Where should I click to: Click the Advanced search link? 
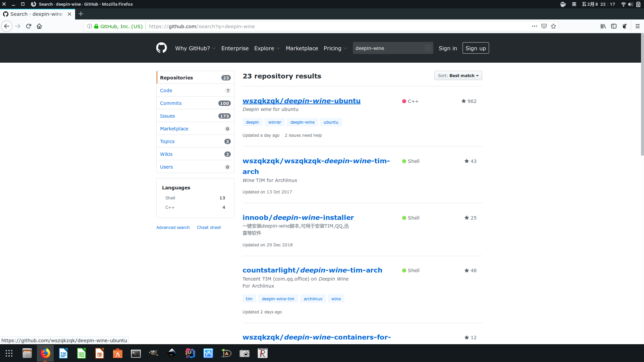[173, 227]
